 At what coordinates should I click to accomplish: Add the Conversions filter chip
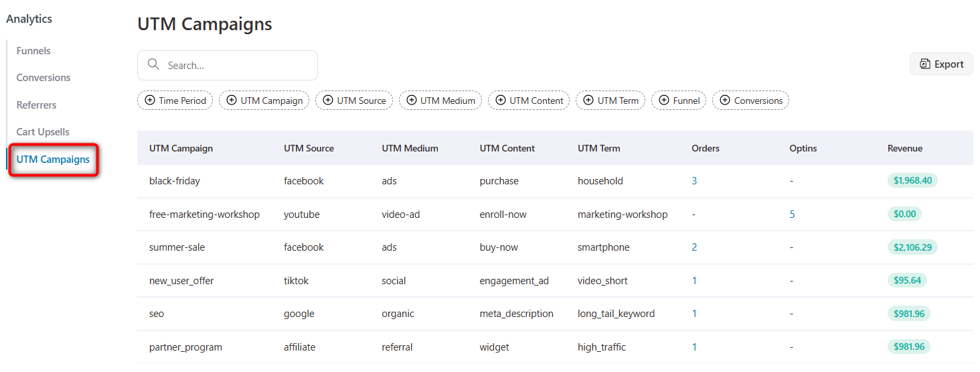750,101
